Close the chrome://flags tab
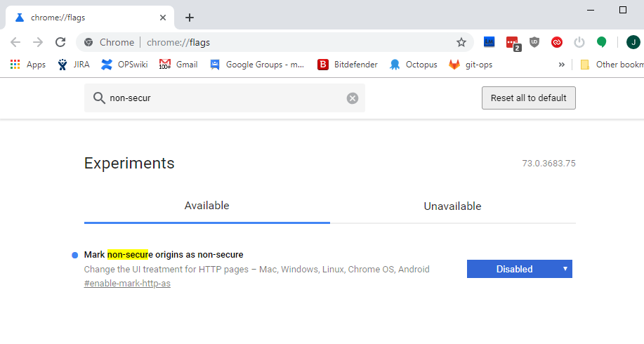The height and width of the screenshot is (344, 644). (163, 18)
